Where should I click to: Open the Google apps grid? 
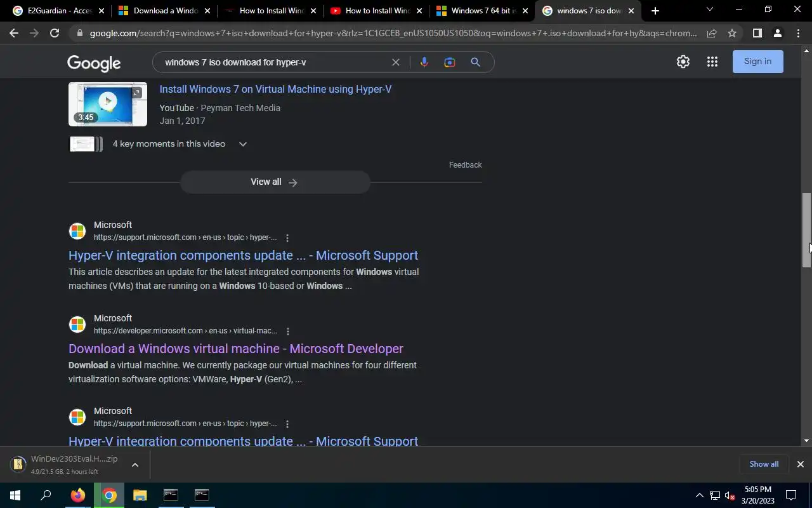pos(712,62)
